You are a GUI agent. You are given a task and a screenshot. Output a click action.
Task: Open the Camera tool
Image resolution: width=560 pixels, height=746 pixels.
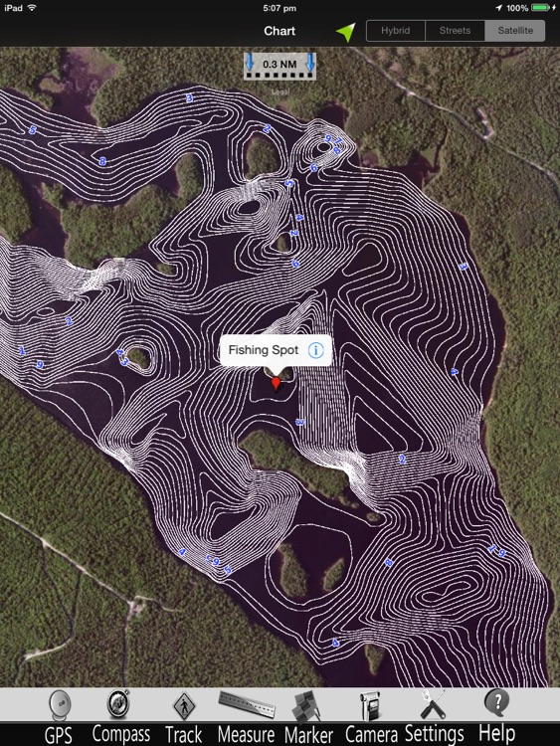(x=371, y=716)
